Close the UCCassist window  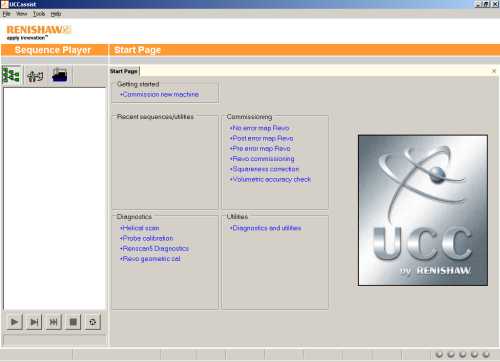(494, 4)
